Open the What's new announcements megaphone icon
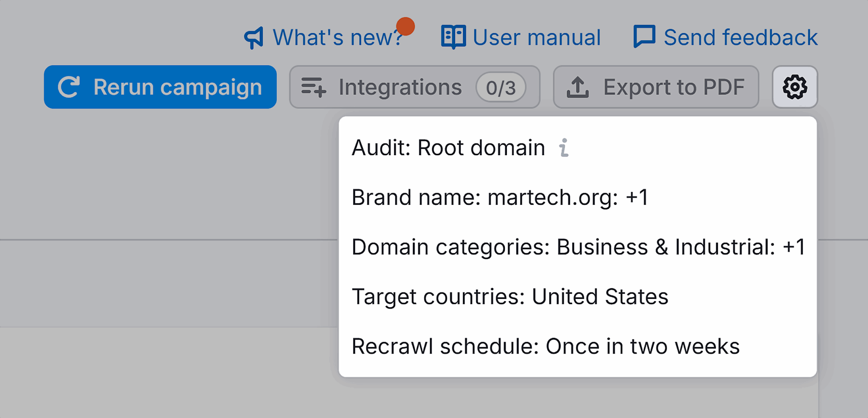 [x=253, y=36]
